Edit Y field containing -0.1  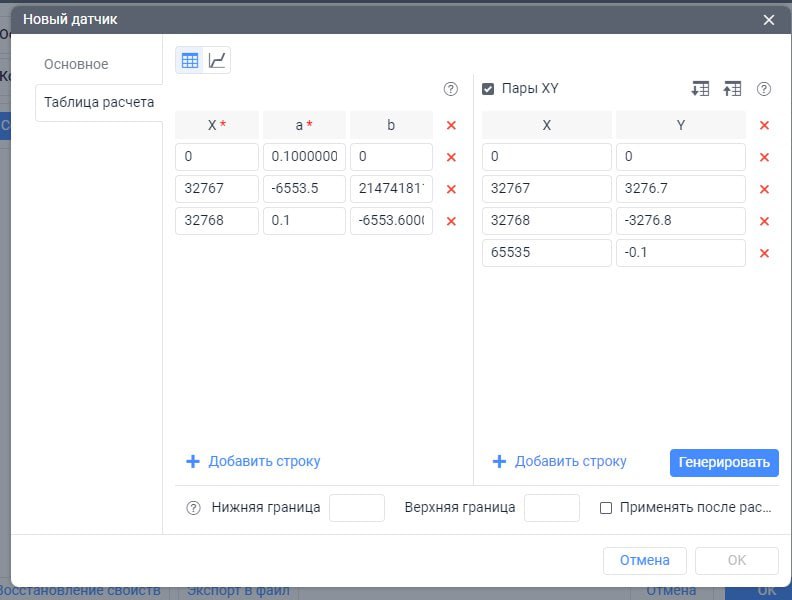(x=680, y=252)
